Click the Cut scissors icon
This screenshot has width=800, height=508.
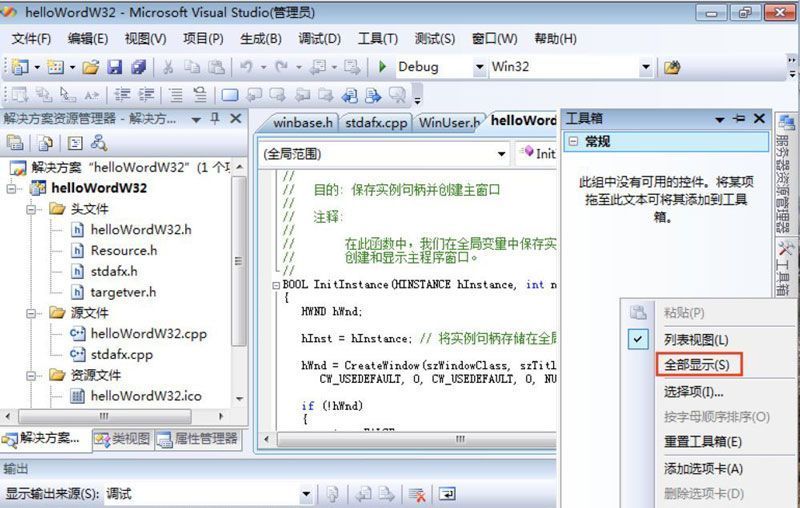point(168,67)
